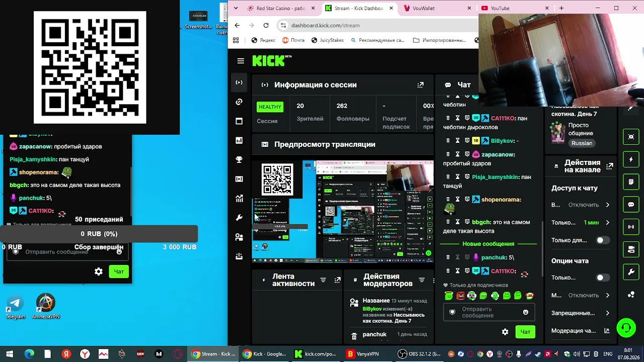This screenshot has height=362, width=644.
Task: Open the link icon in Kick sidebar
Action: (x=239, y=102)
